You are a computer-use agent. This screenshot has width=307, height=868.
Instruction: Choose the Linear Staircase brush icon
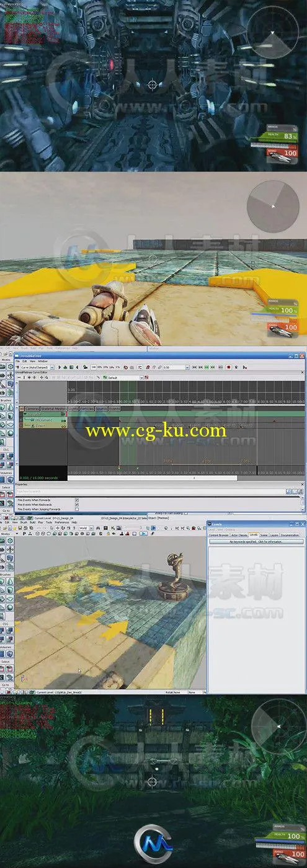[x=2, y=599]
